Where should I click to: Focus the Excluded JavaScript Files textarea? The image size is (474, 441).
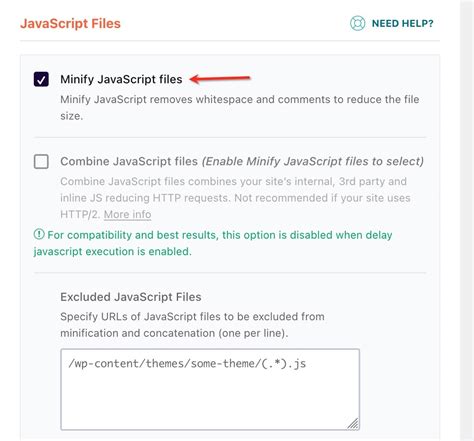click(x=210, y=389)
